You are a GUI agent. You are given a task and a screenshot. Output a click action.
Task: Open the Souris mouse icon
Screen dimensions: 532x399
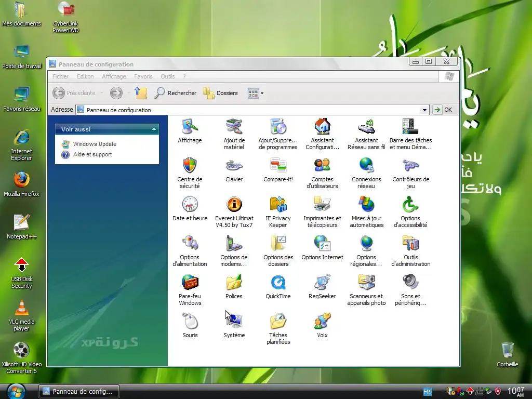point(190,326)
